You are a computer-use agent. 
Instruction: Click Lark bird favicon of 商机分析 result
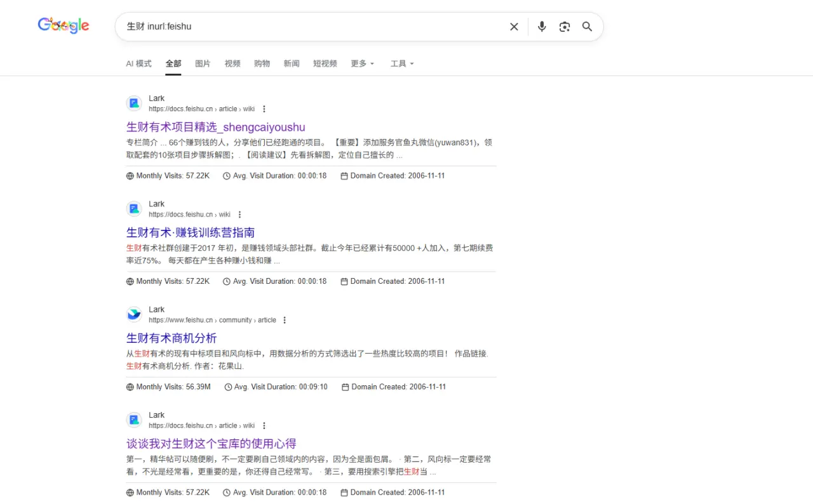click(134, 314)
